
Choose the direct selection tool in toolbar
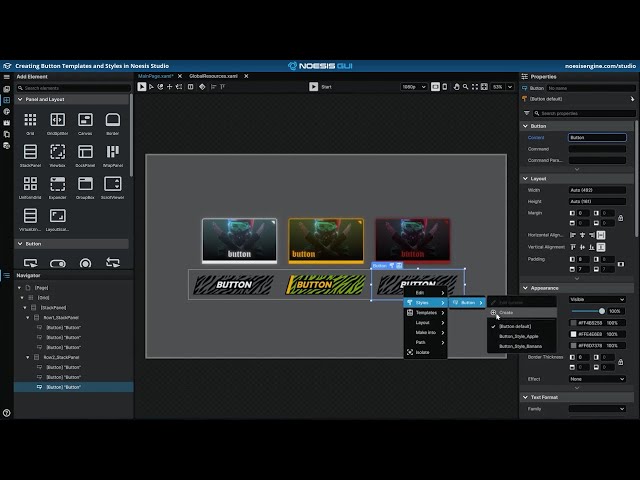tap(151, 87)
